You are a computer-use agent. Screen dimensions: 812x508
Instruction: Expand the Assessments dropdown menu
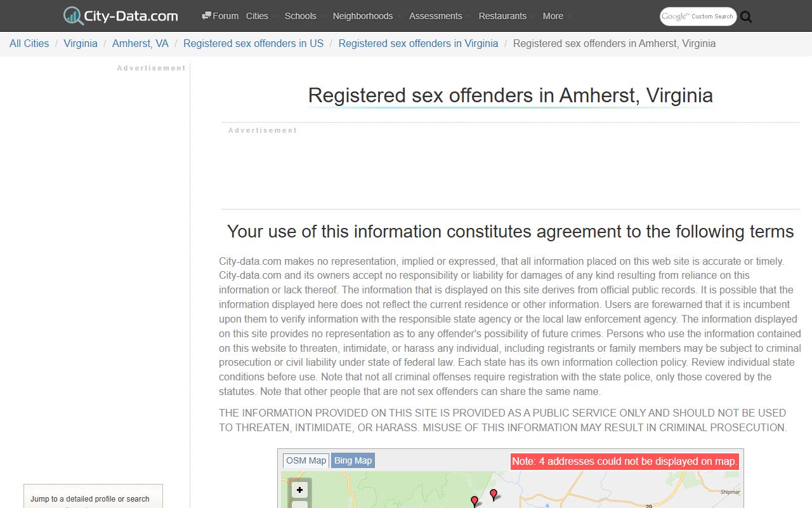[440, 16]
